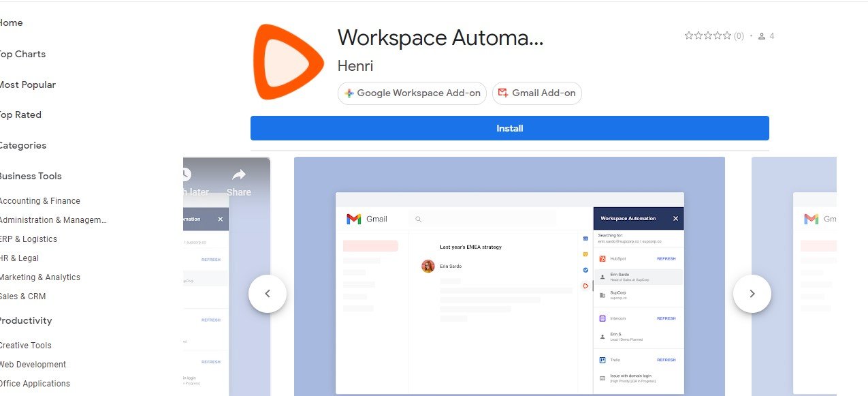Click the Erin S. Intercom entry

click(x=639, y=336)
